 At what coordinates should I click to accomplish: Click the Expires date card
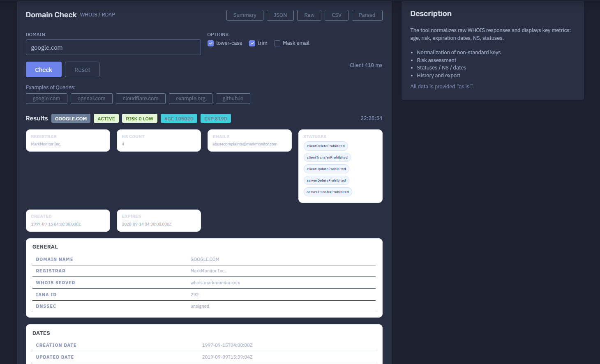click(x=159, y=221)
